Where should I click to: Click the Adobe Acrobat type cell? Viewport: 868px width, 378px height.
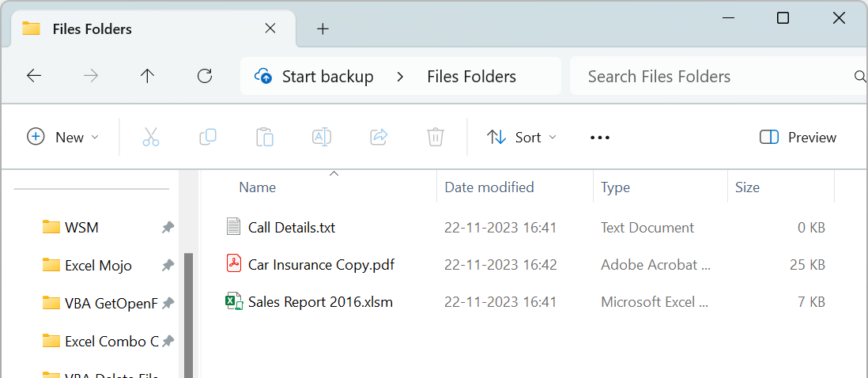[655, 265]
